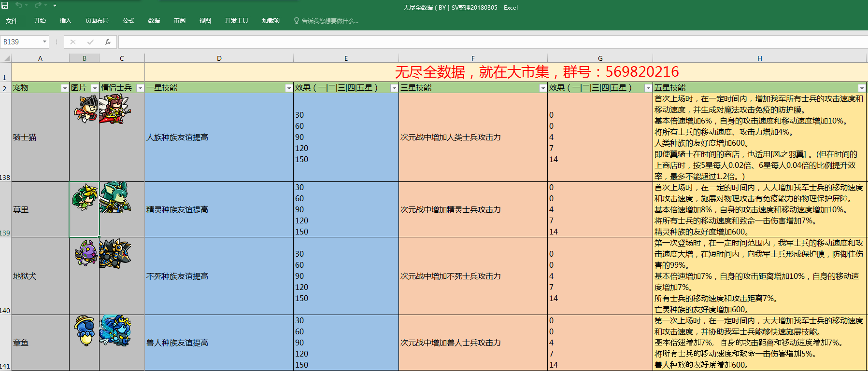Open the 五星技能 column filter dropdown
868x371 pixels.
[x=862, y=88]
